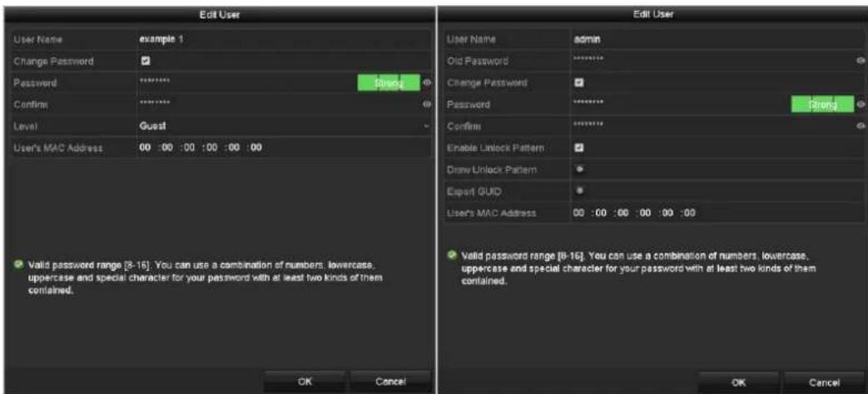Click Password field in admin dialog
Viewport: 868px width, 394px height.
[680, 104]
